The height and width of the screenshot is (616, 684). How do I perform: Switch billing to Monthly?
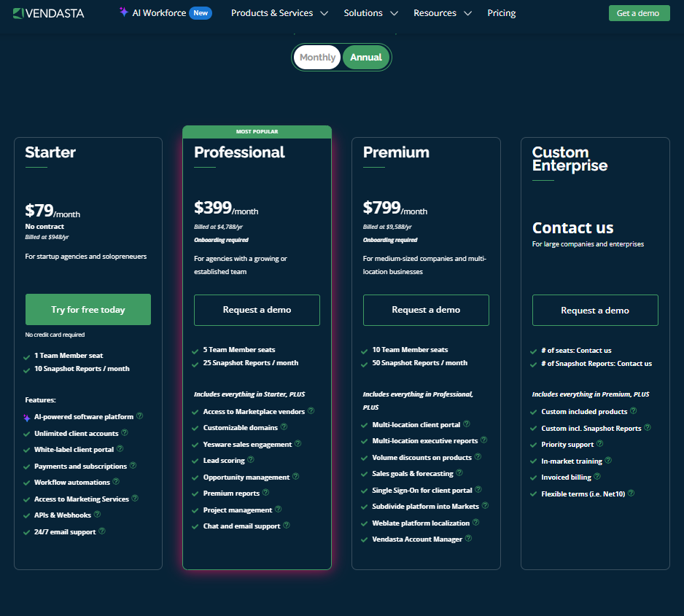[317, 58]
